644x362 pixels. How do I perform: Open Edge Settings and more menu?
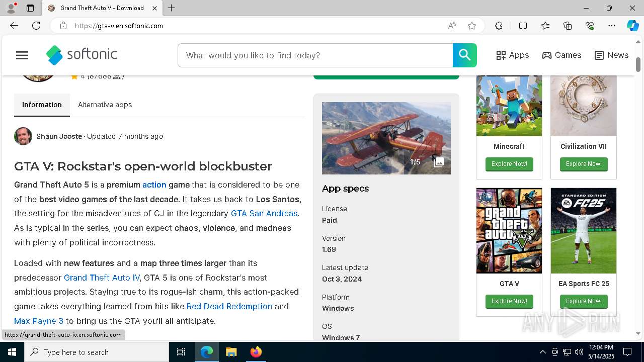(x=612, y=26)
